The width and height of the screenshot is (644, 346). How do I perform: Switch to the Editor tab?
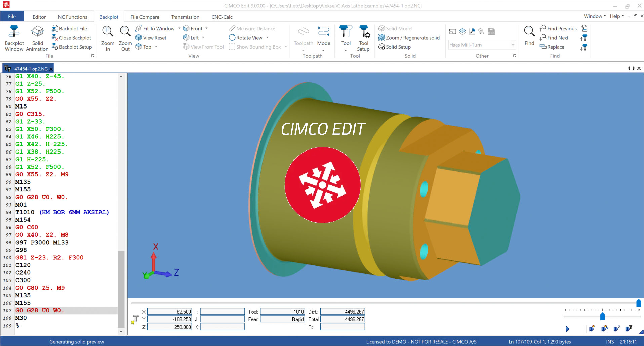39,17
